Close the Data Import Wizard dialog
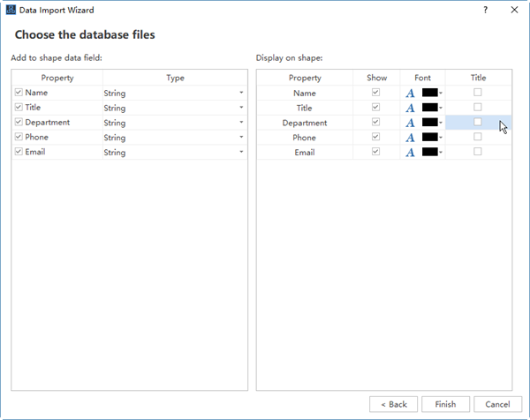The height and width of the screenshot is (420, 530). (514, 10)
